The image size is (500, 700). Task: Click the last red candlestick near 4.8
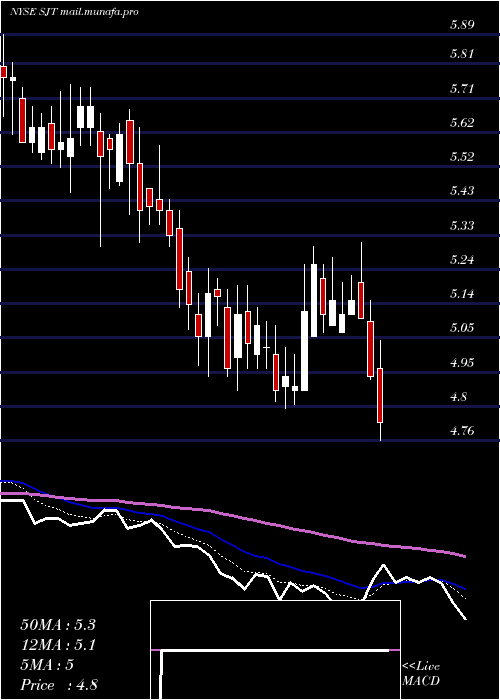pos(380,396)
